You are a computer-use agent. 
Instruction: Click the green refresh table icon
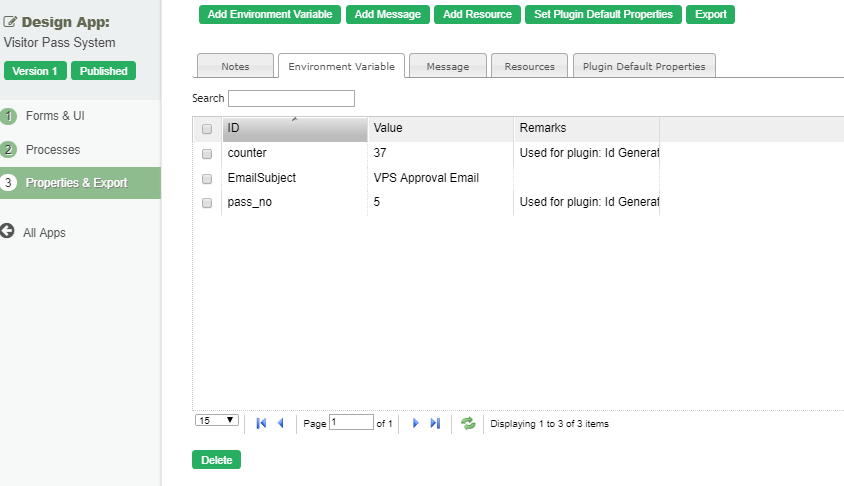coord(468,423)
